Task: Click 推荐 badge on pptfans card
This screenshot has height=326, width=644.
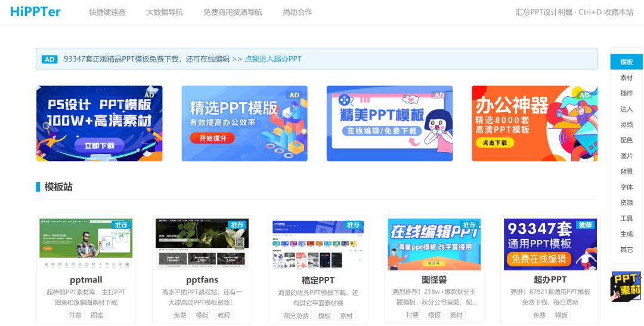Action: (x=237, y=225)
